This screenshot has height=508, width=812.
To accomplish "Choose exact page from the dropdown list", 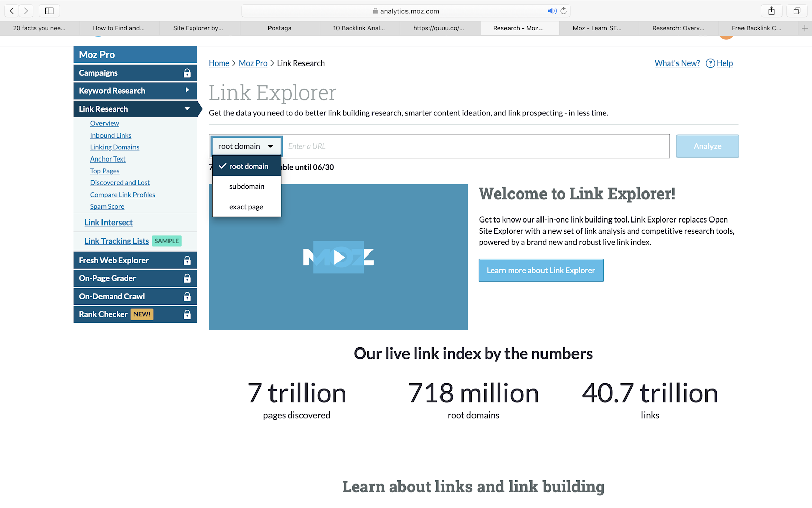I will pyautogui.click(x=247, y=207).
